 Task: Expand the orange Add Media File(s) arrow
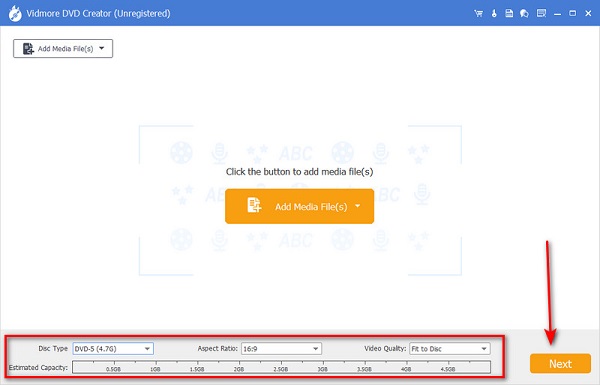[357, 206]
